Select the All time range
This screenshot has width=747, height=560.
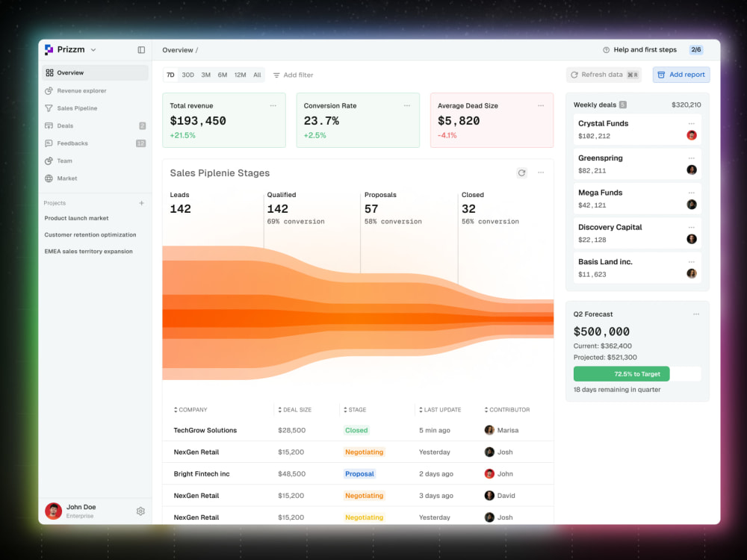coord(257,75)
